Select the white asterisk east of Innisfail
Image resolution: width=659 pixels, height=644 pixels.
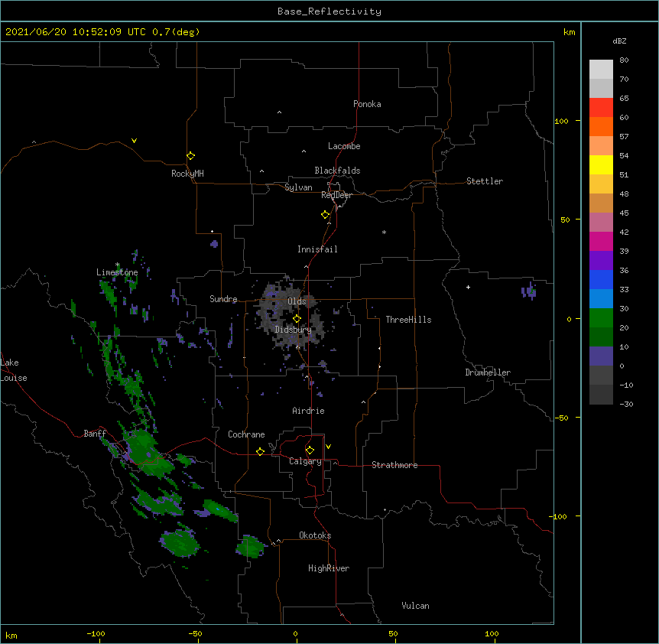(384, 232)
